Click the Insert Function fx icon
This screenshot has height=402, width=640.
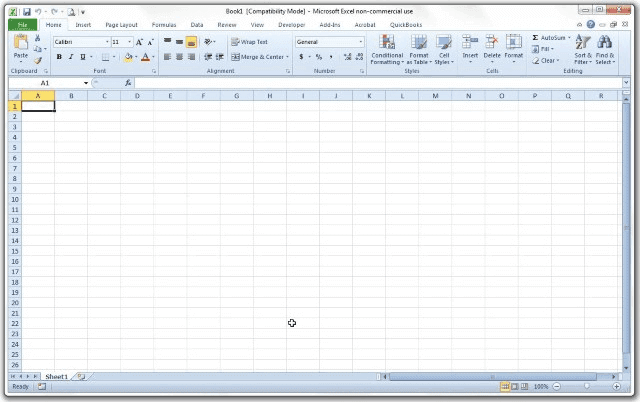click(128, 83)
